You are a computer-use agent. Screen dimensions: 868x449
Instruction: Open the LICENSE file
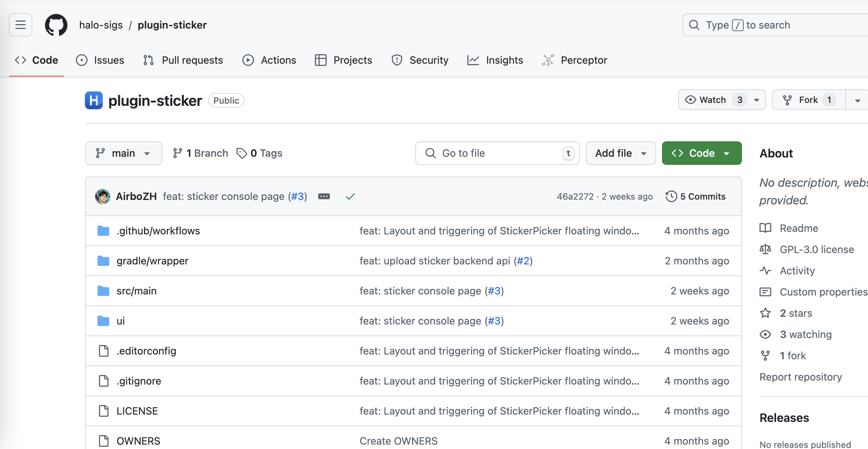coord(137,411)
